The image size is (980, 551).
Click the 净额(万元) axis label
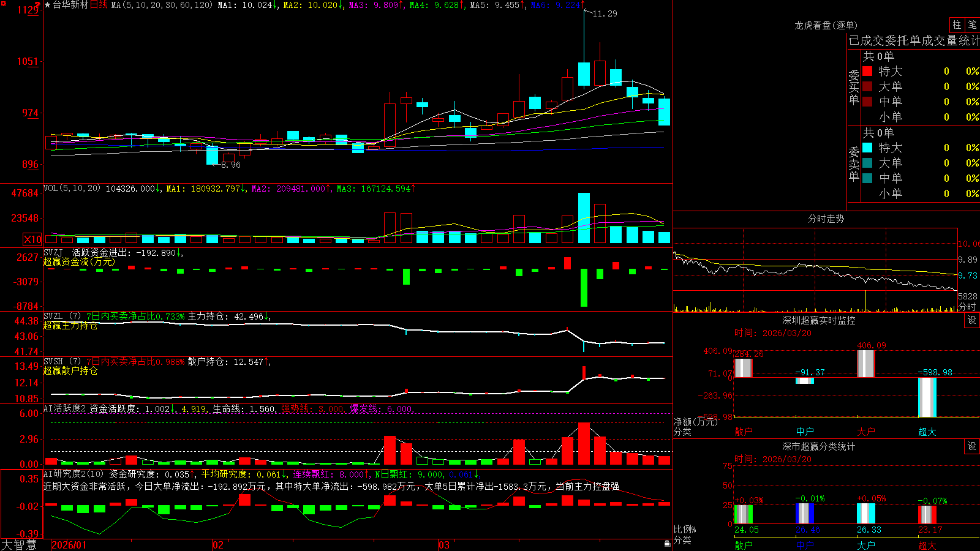click(x=696, y=422)
